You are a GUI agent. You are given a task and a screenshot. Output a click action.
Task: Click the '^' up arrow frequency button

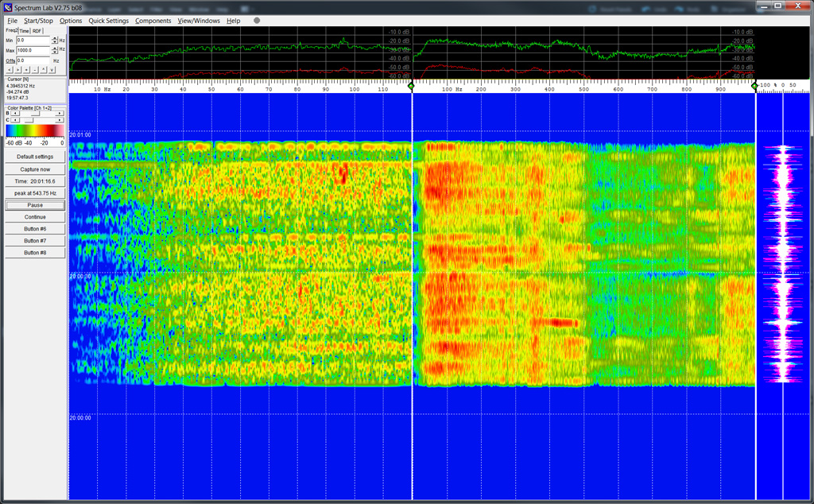coord(43,69)
